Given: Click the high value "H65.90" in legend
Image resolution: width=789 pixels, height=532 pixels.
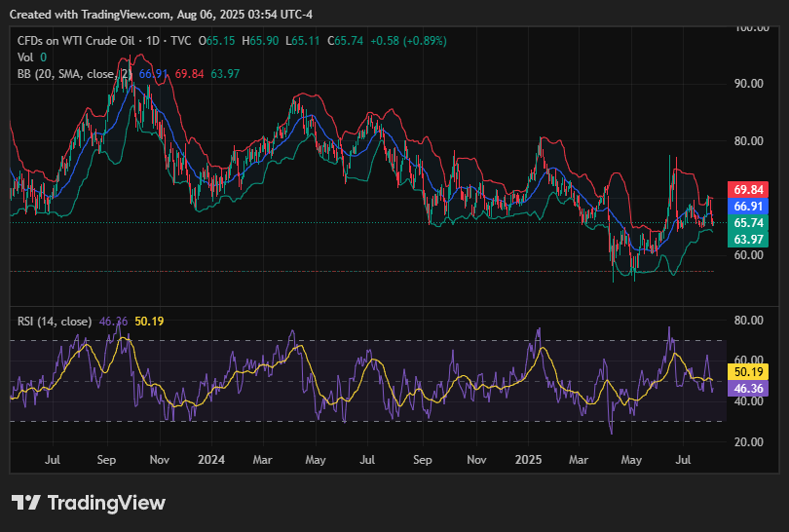Looking at the screenshot, I should (x=260, y=41).
